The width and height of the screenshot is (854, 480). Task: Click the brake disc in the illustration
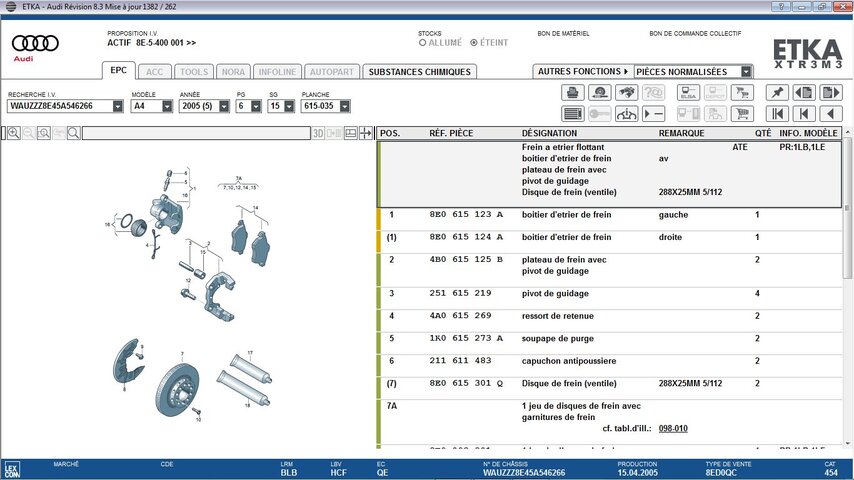tap(177, 390)
